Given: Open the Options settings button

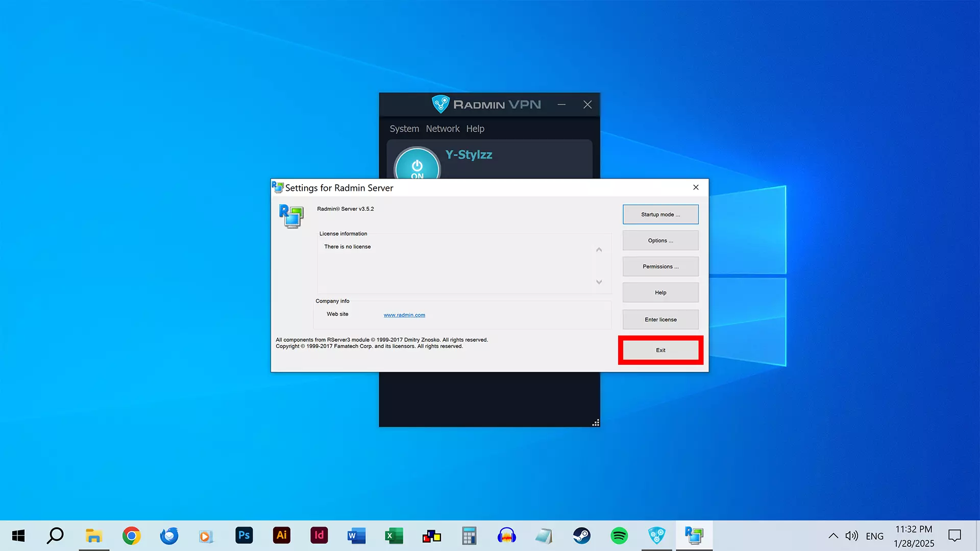Looking at the screenshot, I should pyautogui.click(x=660, y=240).
